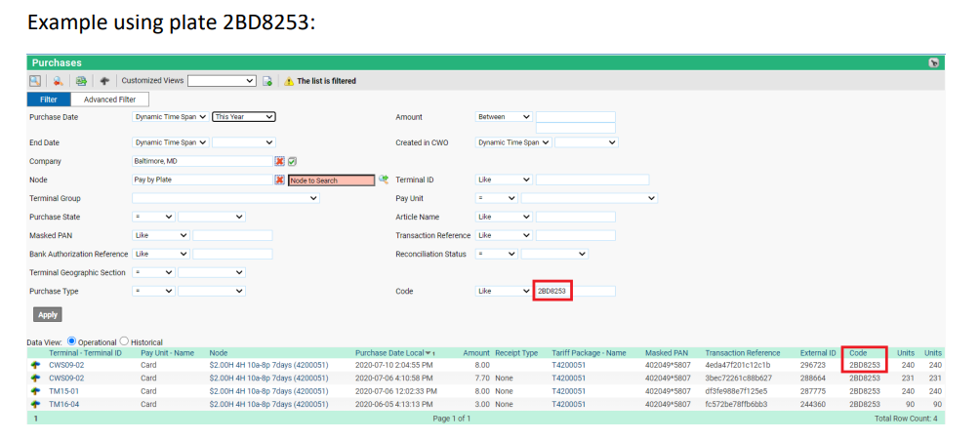The width and height of the screenshot is (980, 440).
Task: Click amount value 7.70
Action: (482, 379)
